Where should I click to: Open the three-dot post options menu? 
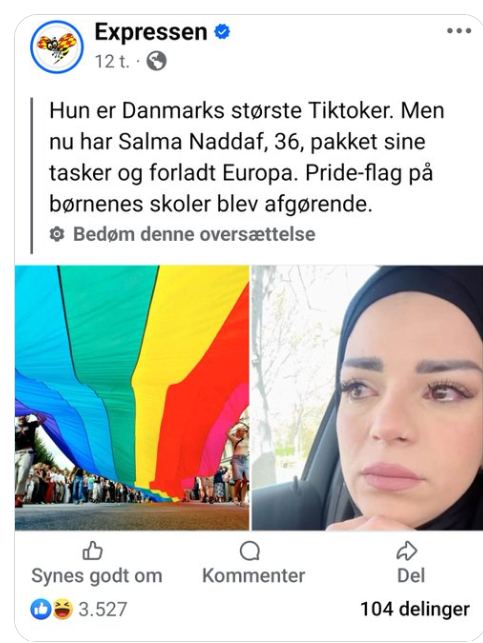point(459,31)
